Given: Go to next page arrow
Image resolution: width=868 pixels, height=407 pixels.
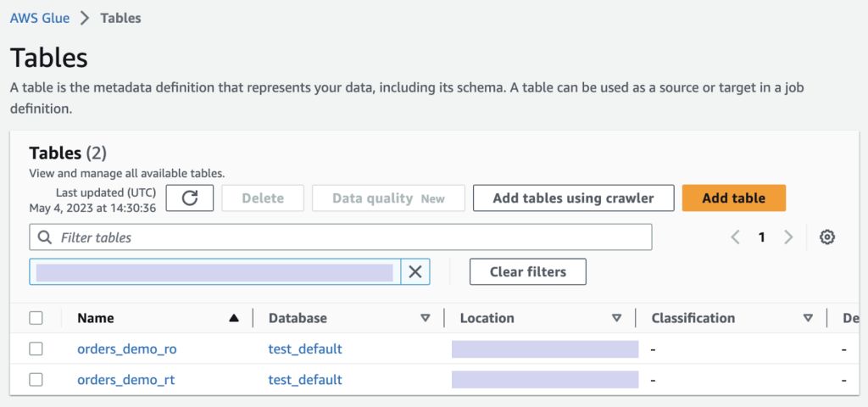Looking at the screenshot, I should click(788, 237).
